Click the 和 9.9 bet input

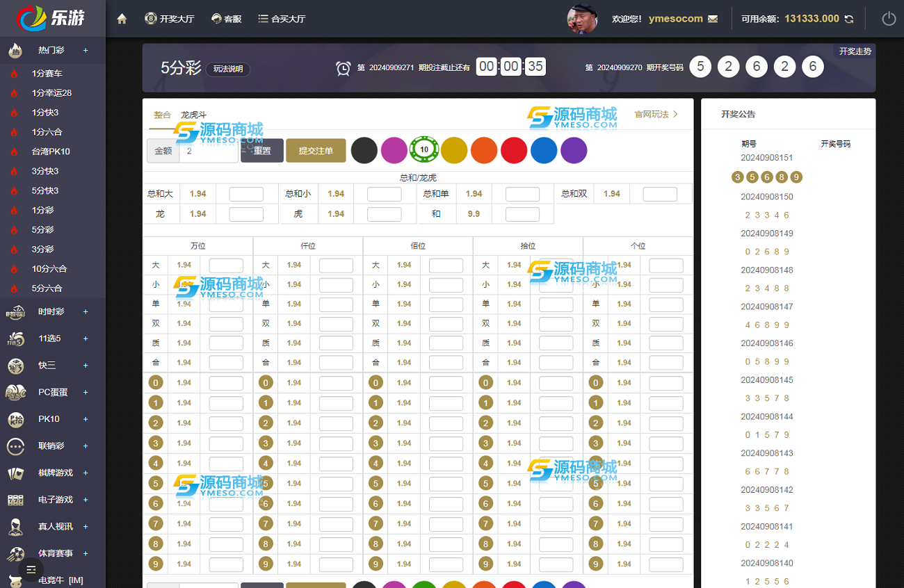(x=522, y=214)
